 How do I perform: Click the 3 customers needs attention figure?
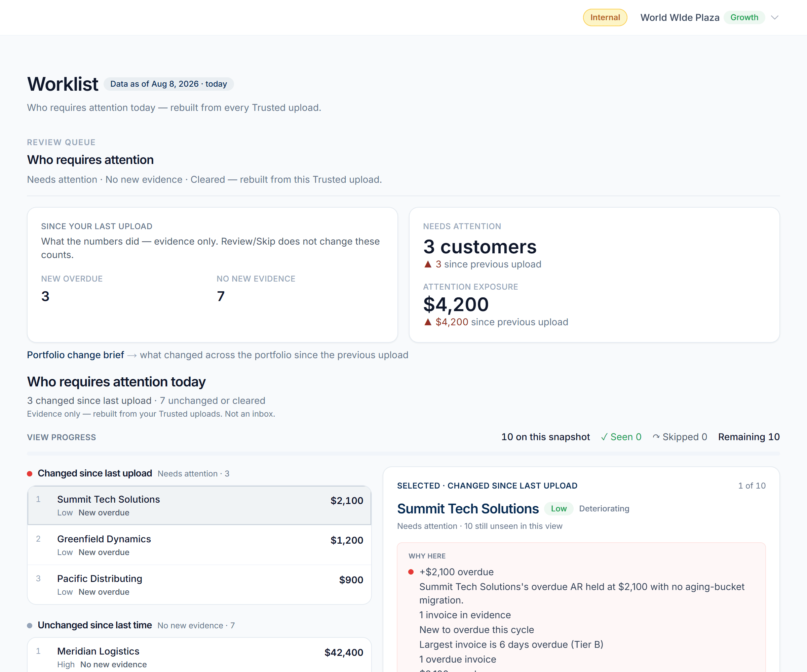[479, 247]
